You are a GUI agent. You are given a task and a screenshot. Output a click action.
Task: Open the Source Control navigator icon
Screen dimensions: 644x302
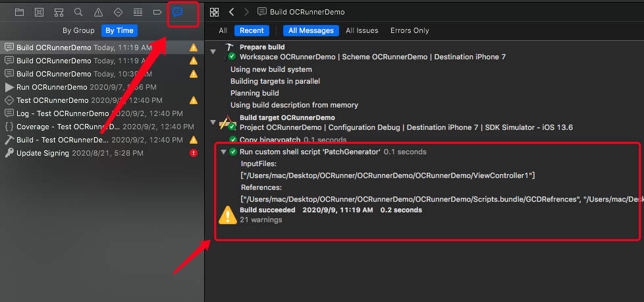(39, 13)
